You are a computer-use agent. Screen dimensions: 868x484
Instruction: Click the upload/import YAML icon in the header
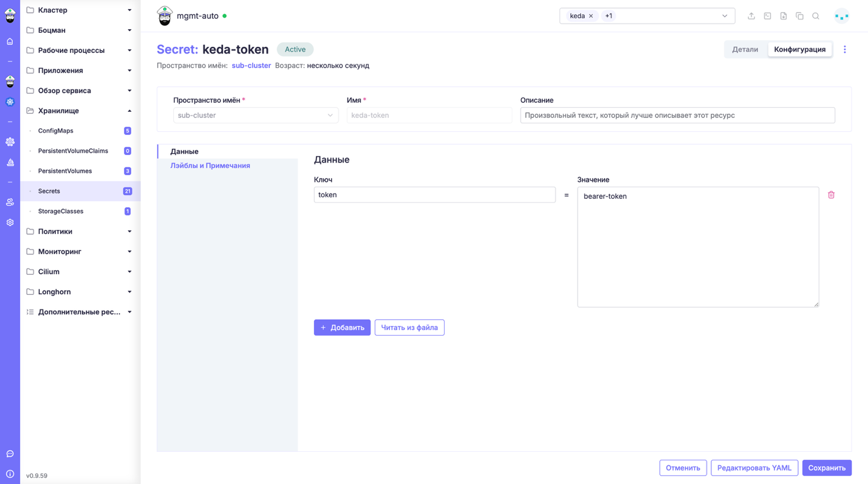[x=751, y=16]
